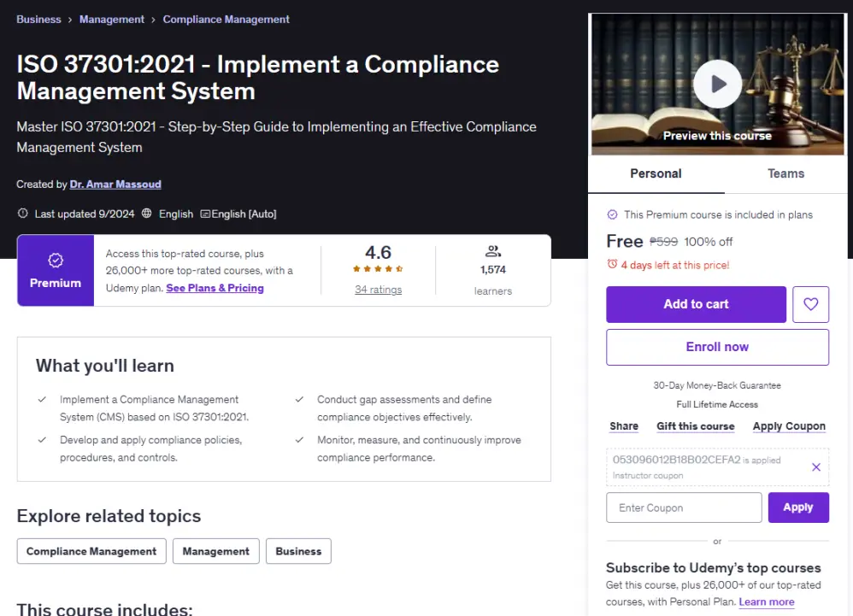The height and width of the screenshot is (616, 853).
Task: Open the Business breadcrumb link
Action: click(38, 20)
